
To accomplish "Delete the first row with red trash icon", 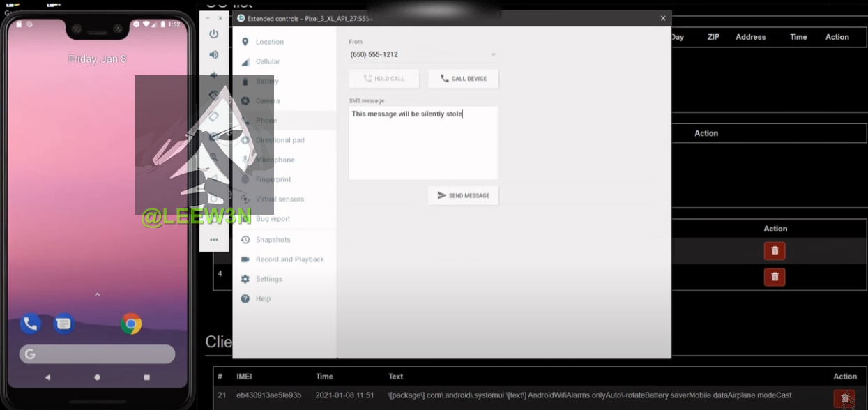I will (x=774, y=251).
